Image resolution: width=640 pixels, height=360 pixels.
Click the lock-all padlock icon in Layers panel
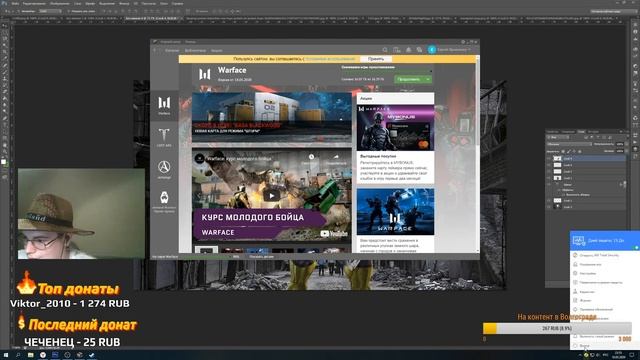point(580,151)
